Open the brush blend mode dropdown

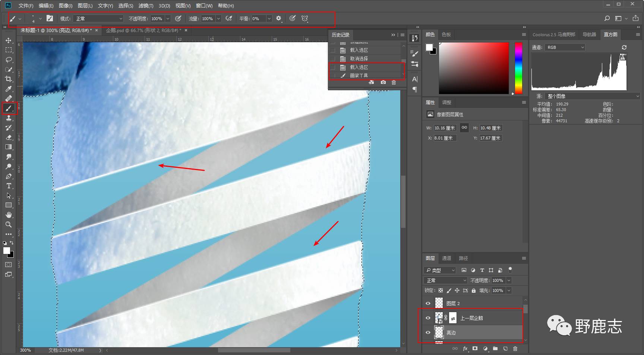tap(99, 19)
